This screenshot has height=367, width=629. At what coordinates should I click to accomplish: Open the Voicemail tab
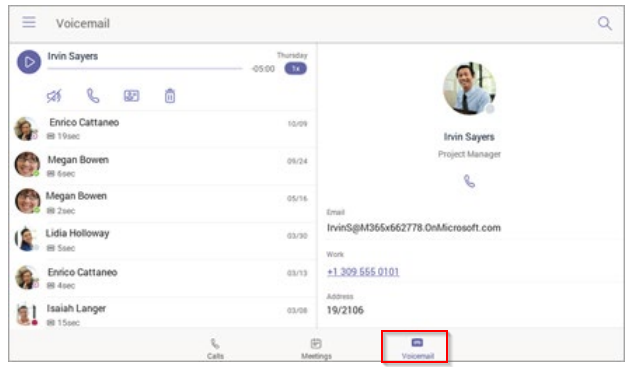[x=417, y=348]
